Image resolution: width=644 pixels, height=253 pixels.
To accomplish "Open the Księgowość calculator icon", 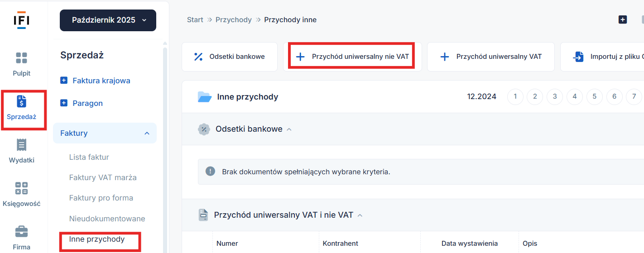I will click(x=21, y=188).
